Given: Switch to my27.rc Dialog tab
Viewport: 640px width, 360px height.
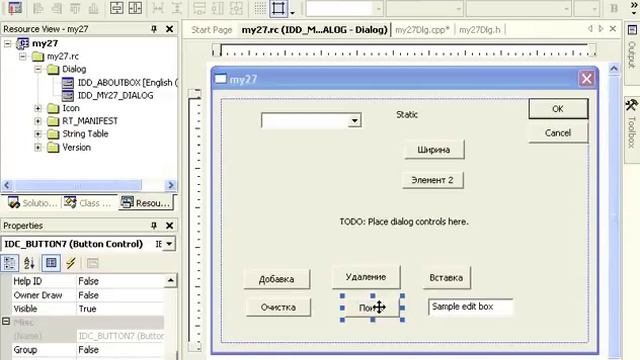Looking at the screenshot, I should [314, 30].
